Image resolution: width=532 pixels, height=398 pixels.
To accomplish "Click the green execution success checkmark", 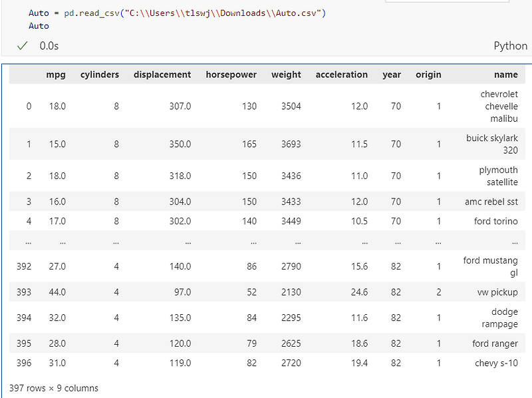I will pos(21,46).
